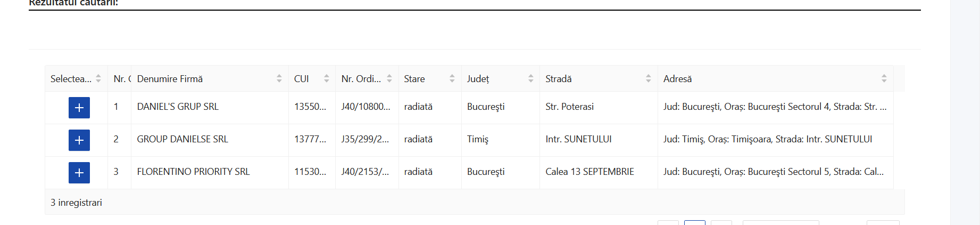
Task: Sort by Județ column arrows
Action: click(x=531, y=79)
